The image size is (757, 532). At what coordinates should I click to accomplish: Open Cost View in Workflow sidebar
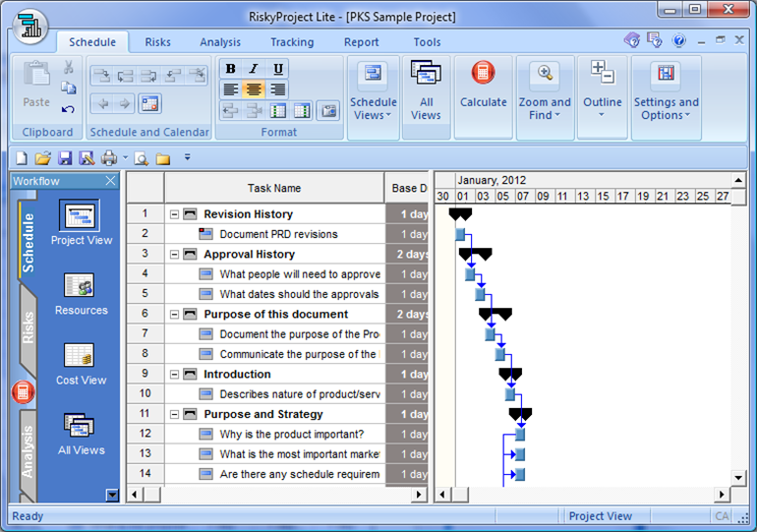(x=81, y=364)
